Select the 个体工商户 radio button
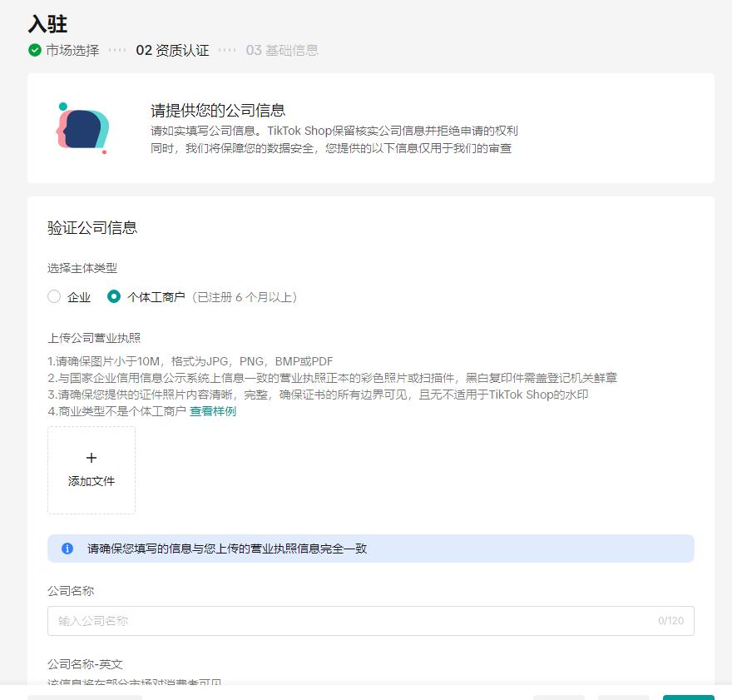The image size is (732, 700). coord(114,296)
